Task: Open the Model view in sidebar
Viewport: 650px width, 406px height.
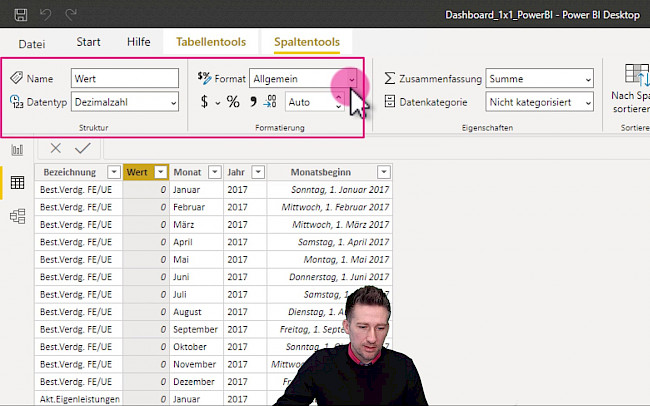Action: pyautogui.click(x=17, y=216)
